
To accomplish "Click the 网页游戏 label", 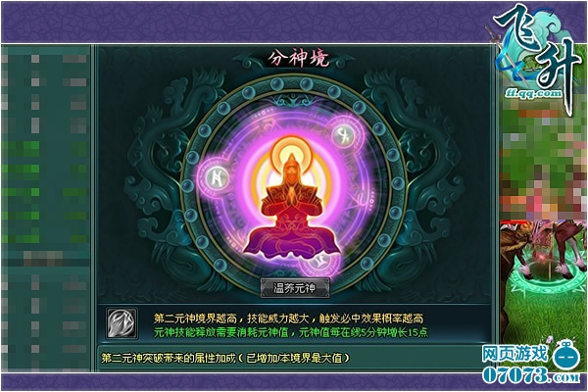I will pos(514,354).
